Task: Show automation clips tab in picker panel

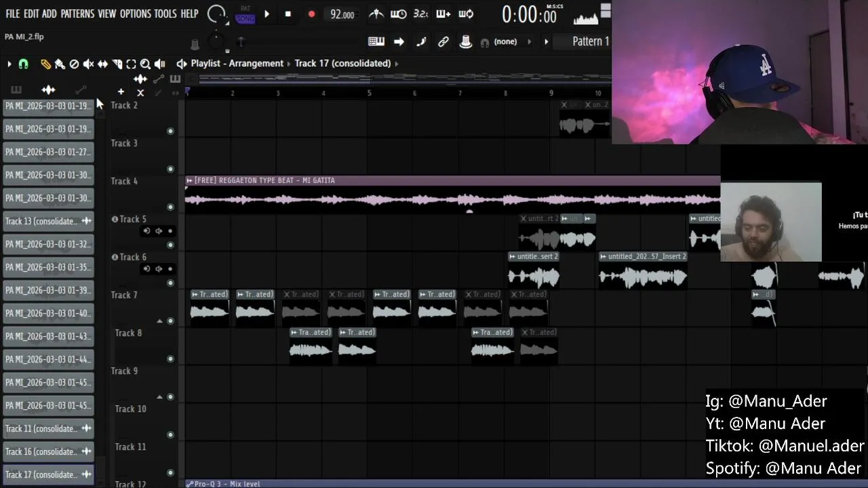Action: (81, 89)
